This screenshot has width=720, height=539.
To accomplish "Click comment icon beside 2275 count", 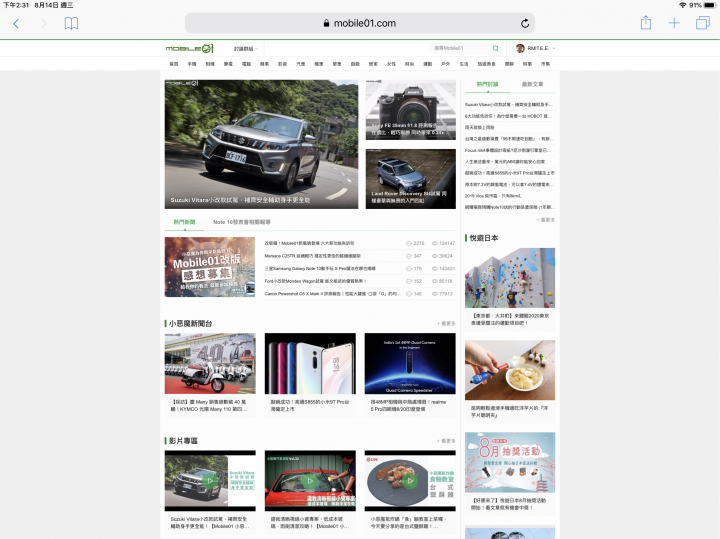I will (x=409, y=243).
